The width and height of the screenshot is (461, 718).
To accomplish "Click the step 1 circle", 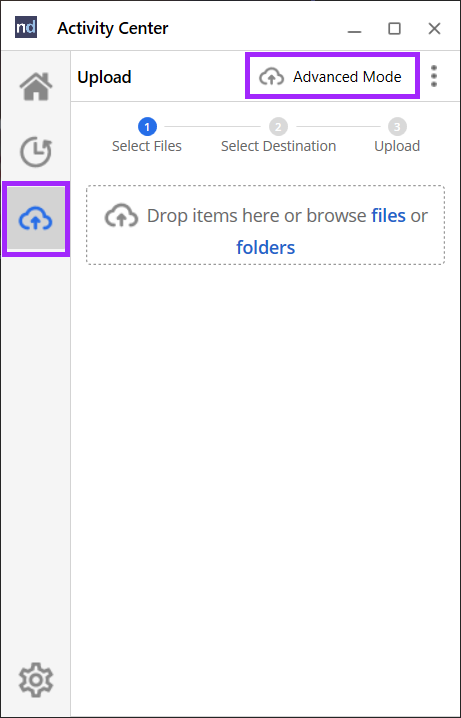I will pos(147,126).
